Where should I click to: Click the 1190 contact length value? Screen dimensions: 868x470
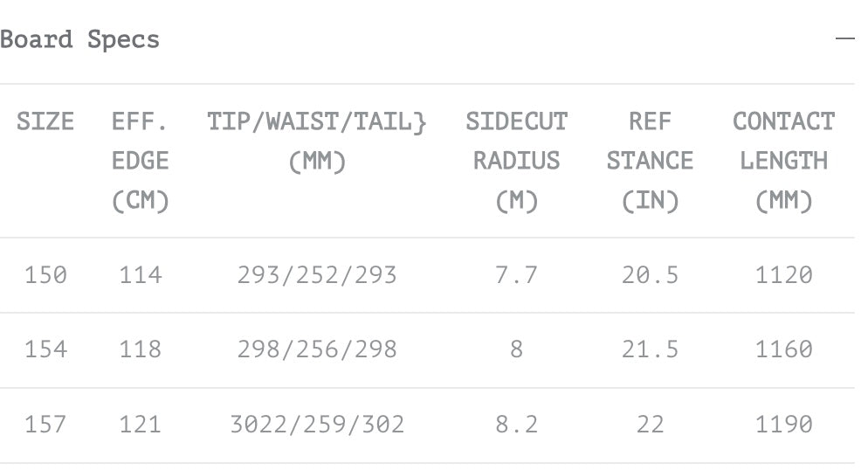point(783,425)
